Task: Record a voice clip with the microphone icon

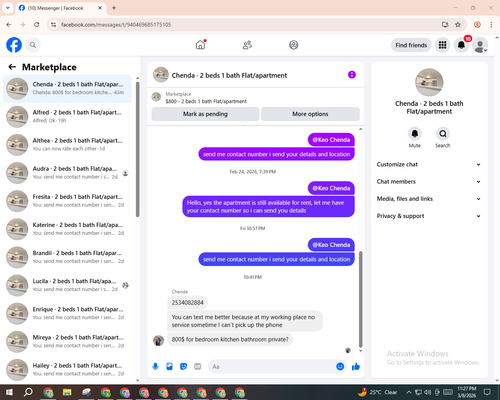Action: pos(155,367)
